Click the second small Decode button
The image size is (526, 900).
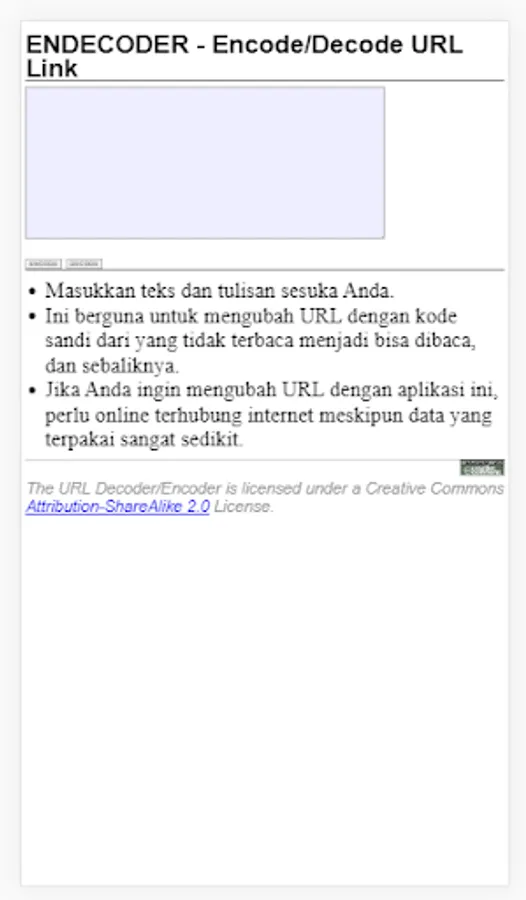(84, 264)
